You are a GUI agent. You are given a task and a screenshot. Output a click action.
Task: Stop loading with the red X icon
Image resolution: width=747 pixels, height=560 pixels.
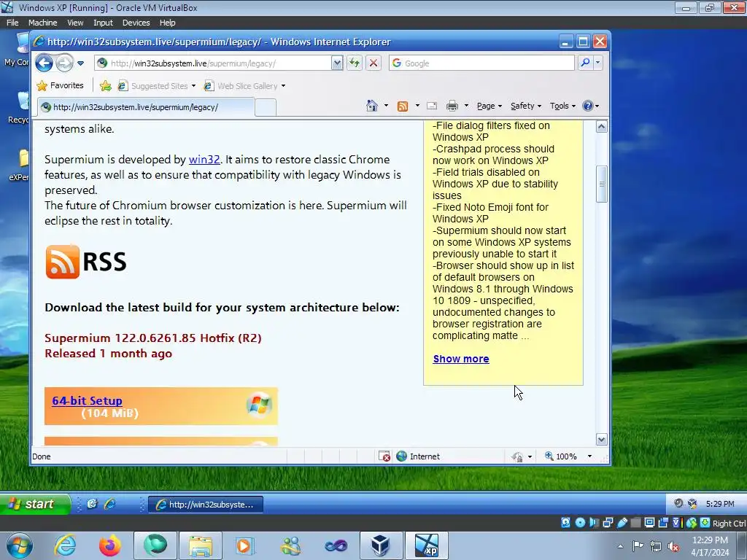coord(373,63)
